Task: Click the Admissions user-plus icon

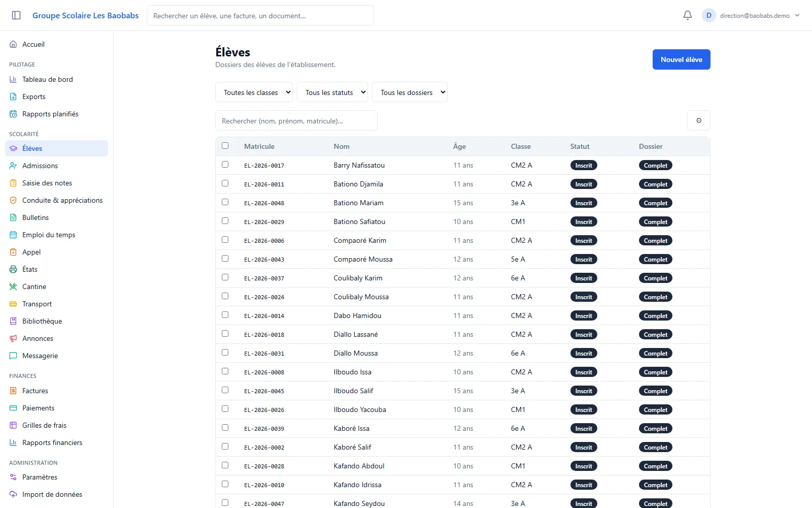Action: coord(13,166)
